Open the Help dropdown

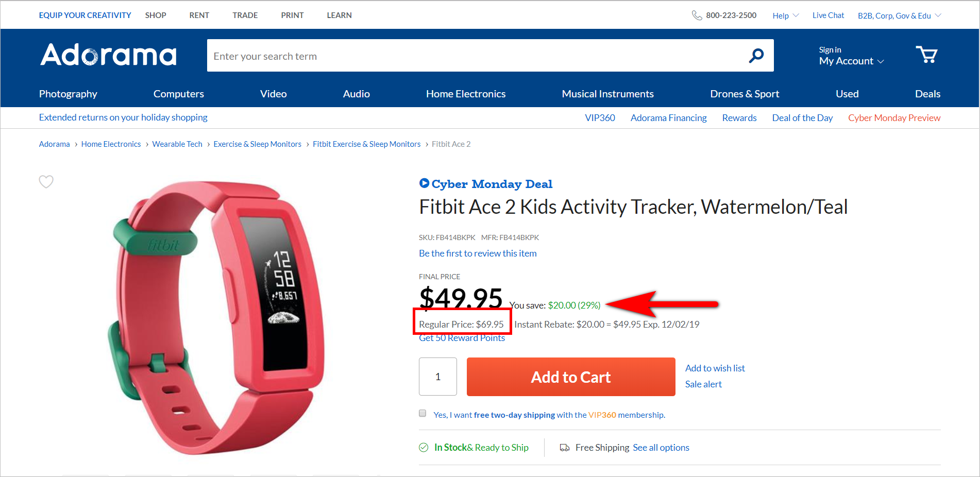pos(784,15)
